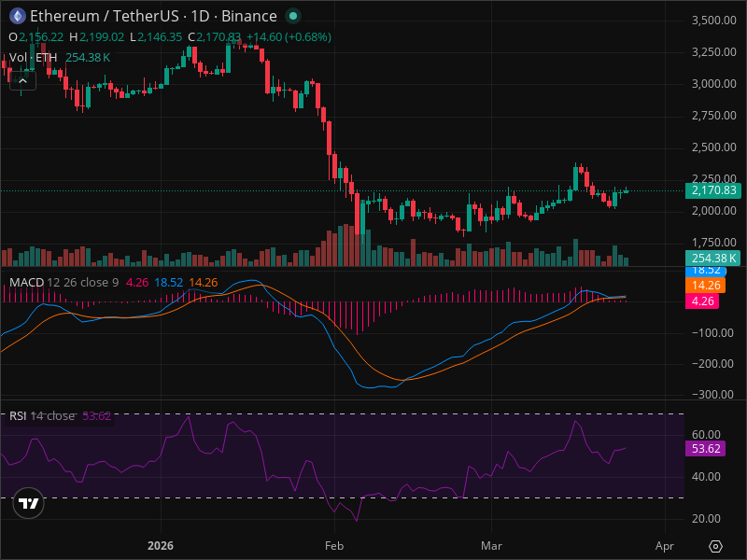747x560 pixels.
Task: Collapse the indicator legend chevron
Action: coord(22,81)
